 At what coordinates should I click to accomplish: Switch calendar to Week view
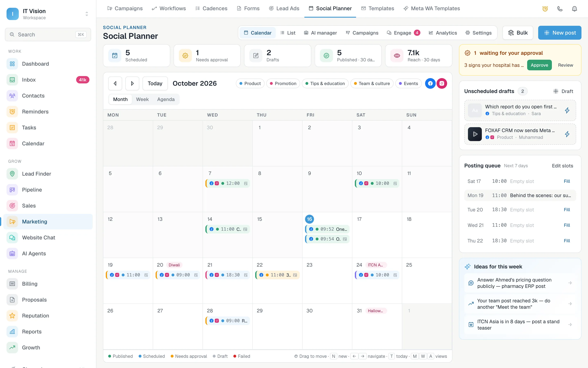[x=142, y=99]
